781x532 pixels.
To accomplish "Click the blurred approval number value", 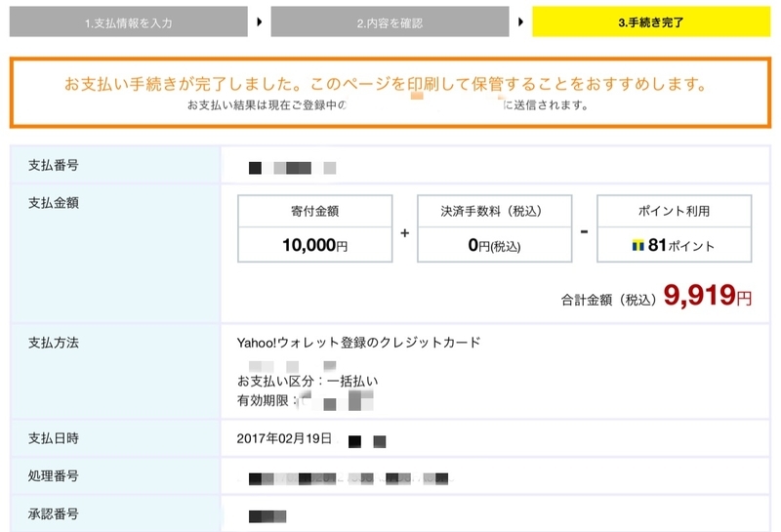I will (267, 516).
